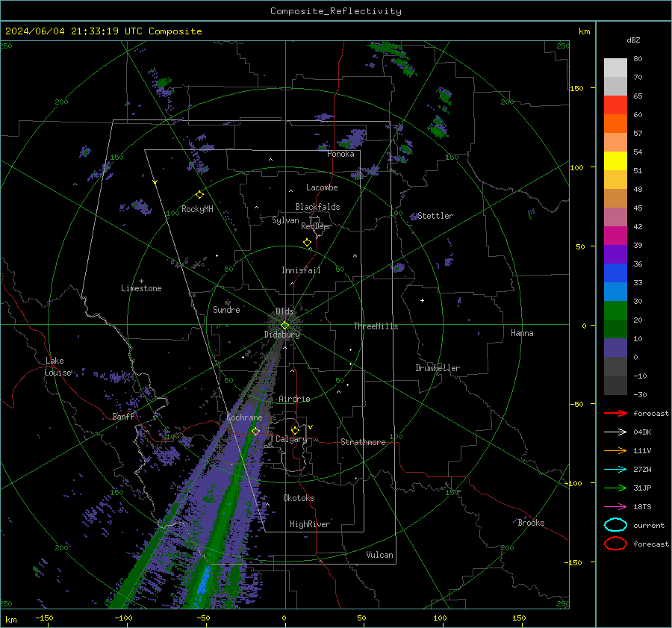672x628 pixels.
Task: Click the green 31JP arrow legend icon
Action: [615, 488]
